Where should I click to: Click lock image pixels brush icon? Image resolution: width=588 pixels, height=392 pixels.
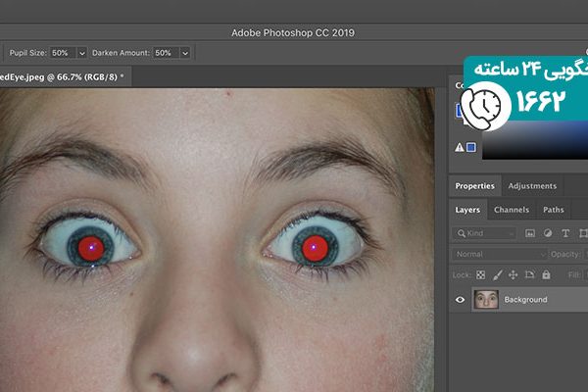tap(497, 276)
